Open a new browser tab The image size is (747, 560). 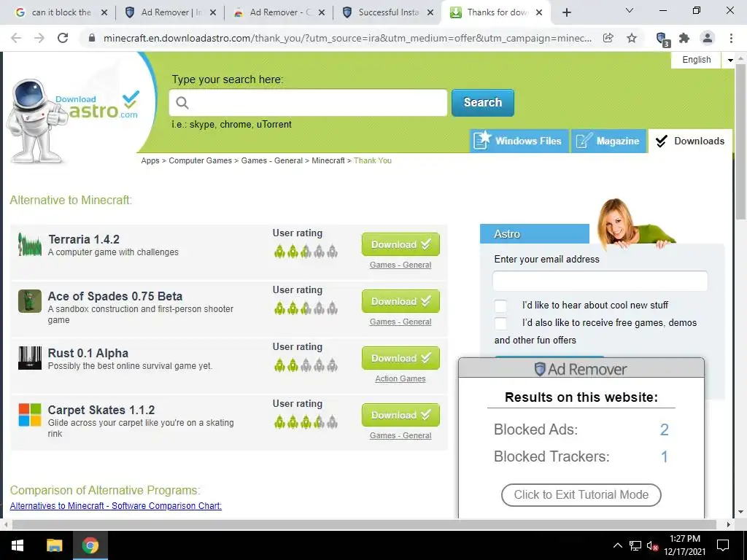pyautogui.click(x=566, y=13)
